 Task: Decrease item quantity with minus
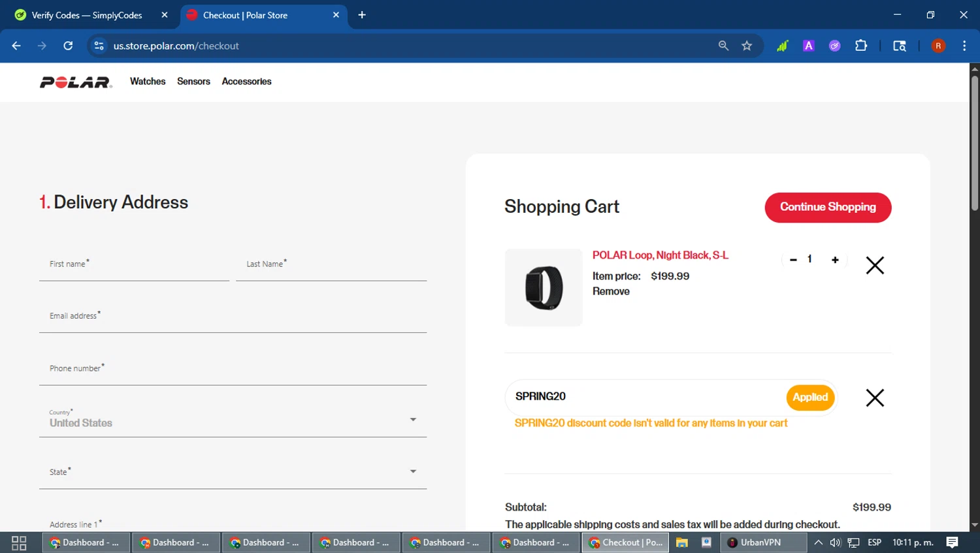coord(793,260)
